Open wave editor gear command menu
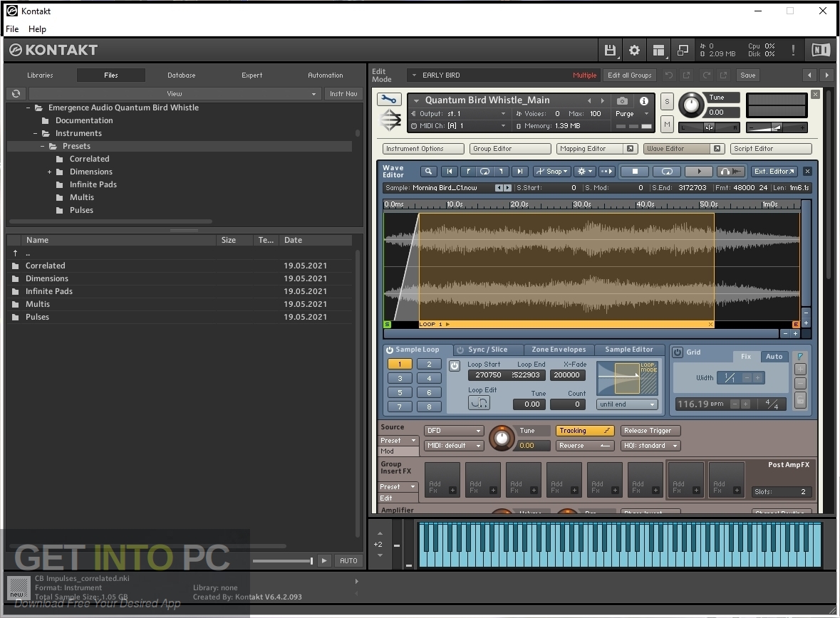840x618 pixels. [x=584, y=172]
